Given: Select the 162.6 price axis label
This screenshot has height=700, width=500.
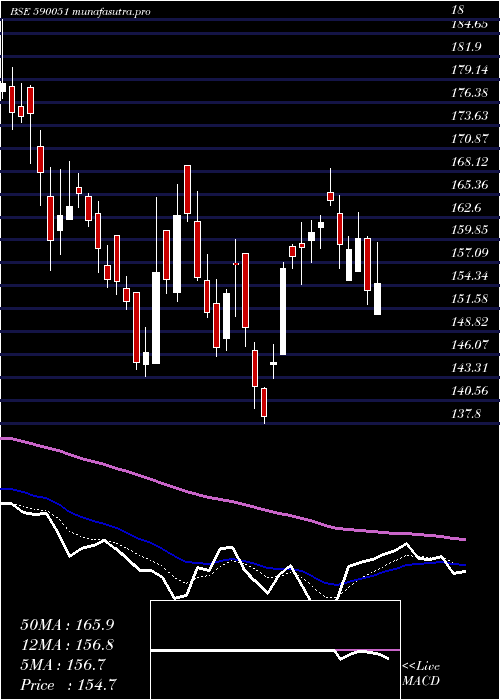Looking at the screenshot, I should (466, 207).
